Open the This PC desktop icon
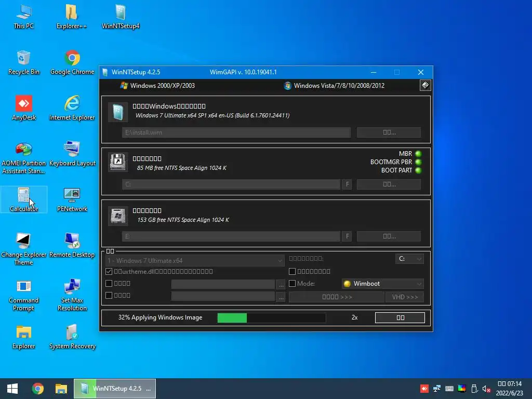Screen dimensions: 532x399 click(x=24, y=17)
